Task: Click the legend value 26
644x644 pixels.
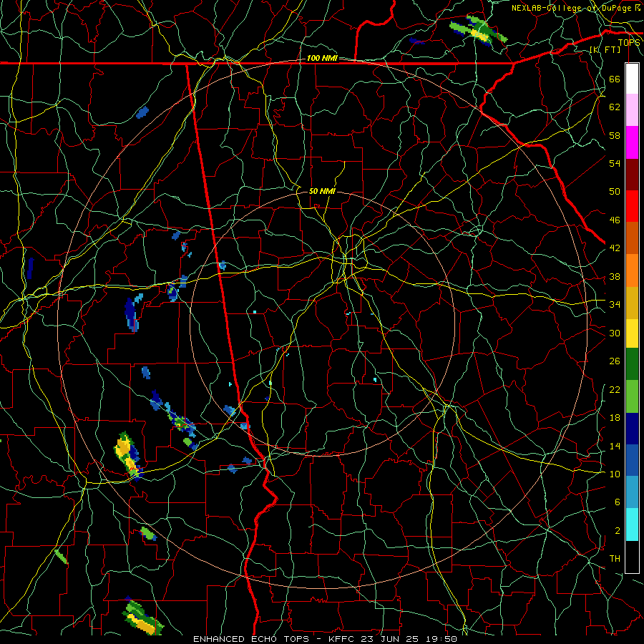Action: (x=615, y=361)
